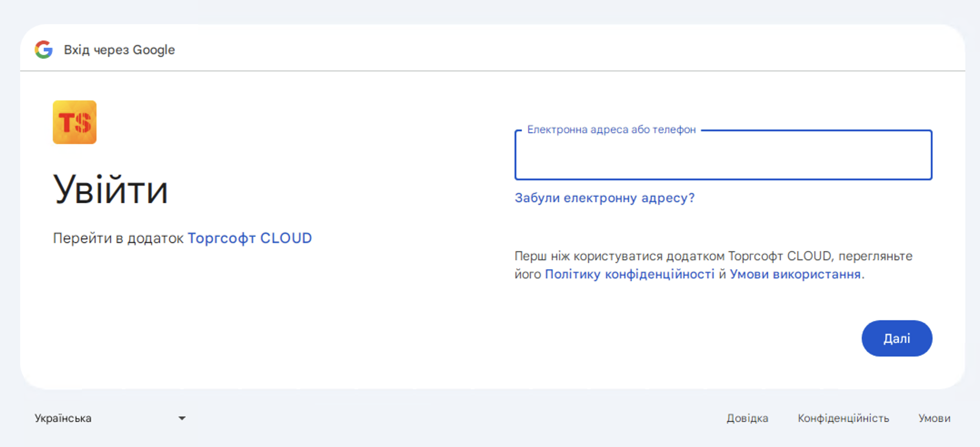Open the footer Умови link
The height and width of the screenshot is (447, 980).
coord(934,418)
